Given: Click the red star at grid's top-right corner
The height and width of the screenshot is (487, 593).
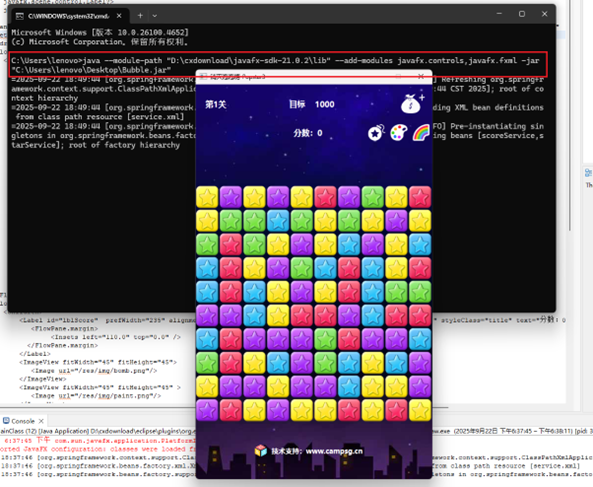Looking at the screenshot, I should click(420, 197).
